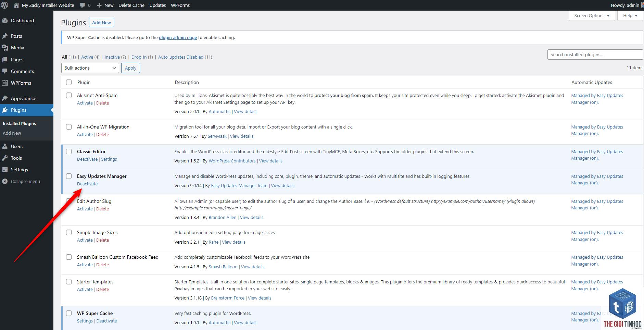
Task: Click the home icon beside site name
Action: 16,5
